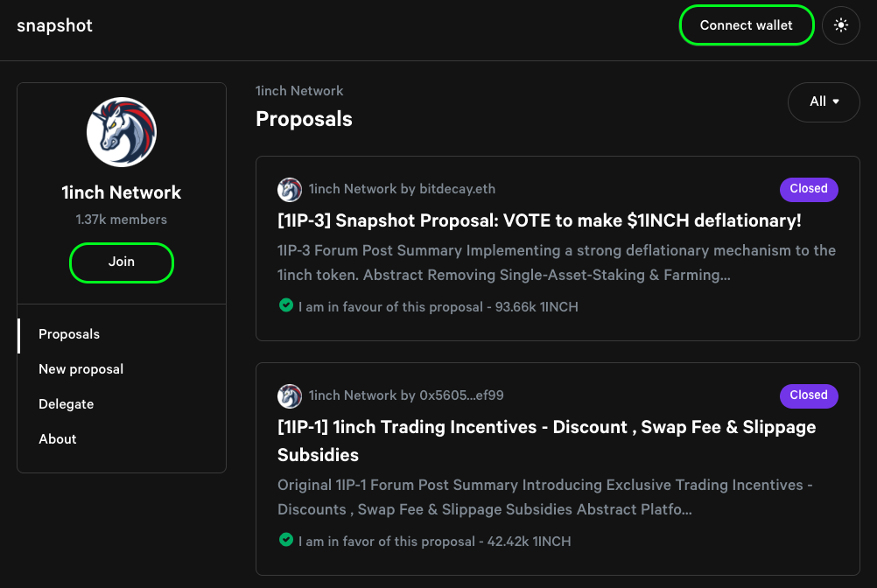
Task: Go to the About section
Action: pos(58,439)
